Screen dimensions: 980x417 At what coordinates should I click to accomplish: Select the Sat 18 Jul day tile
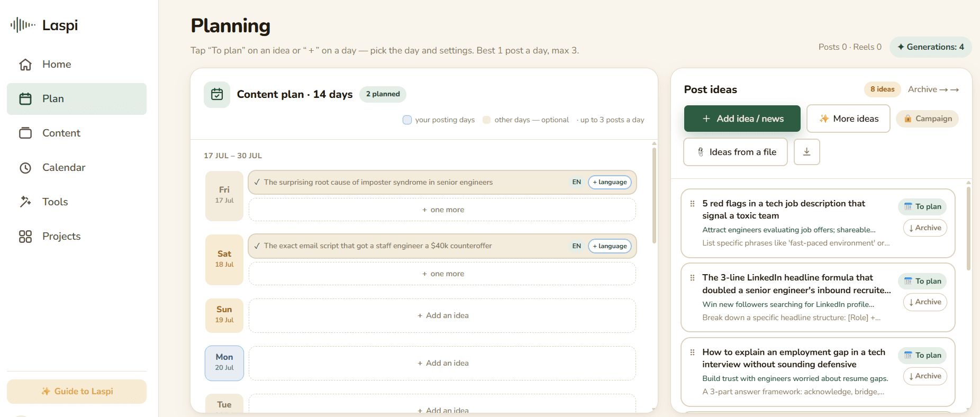(224, 260)
